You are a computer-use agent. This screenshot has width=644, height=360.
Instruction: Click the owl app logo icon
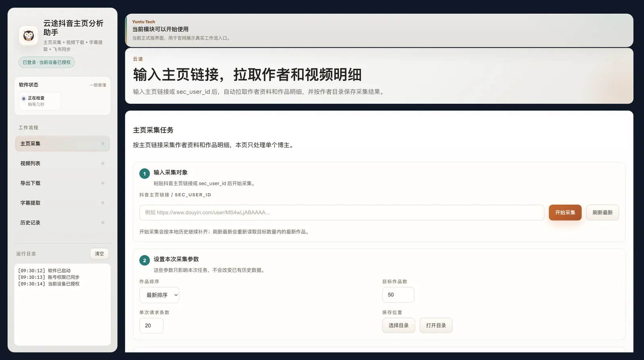click(29, 36)
